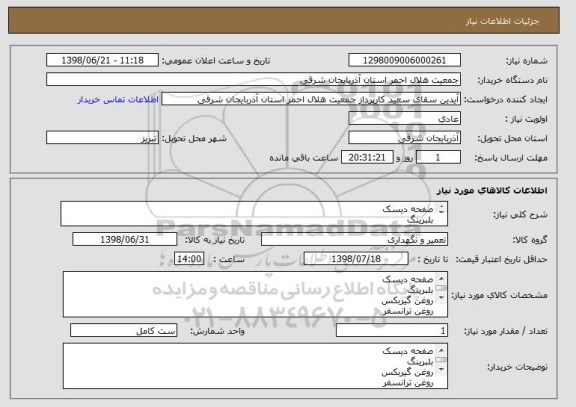This screenshot has width=576, height=407.
Task: Select روغن ترانسفر in buyer notes box
Action: click(x=408, y=383)
